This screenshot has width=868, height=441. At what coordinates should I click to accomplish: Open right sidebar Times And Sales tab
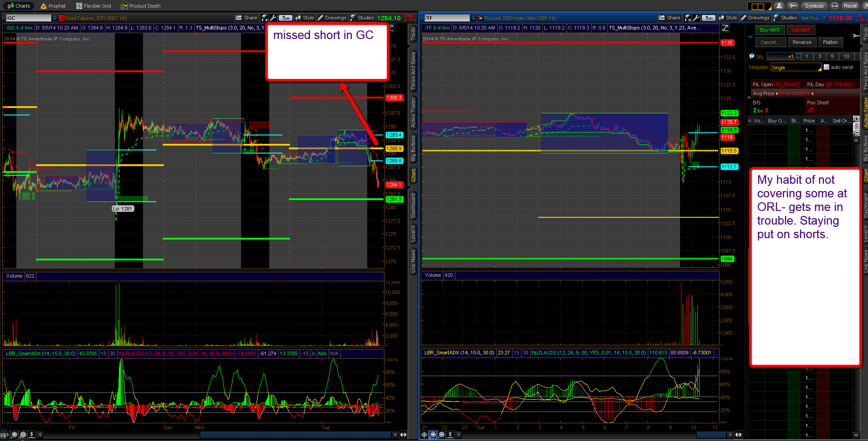(x=865, y=70)
